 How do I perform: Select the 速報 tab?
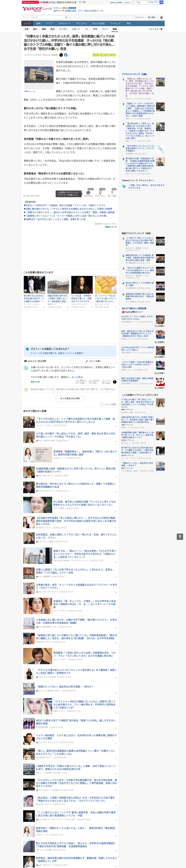click(38, 24)
